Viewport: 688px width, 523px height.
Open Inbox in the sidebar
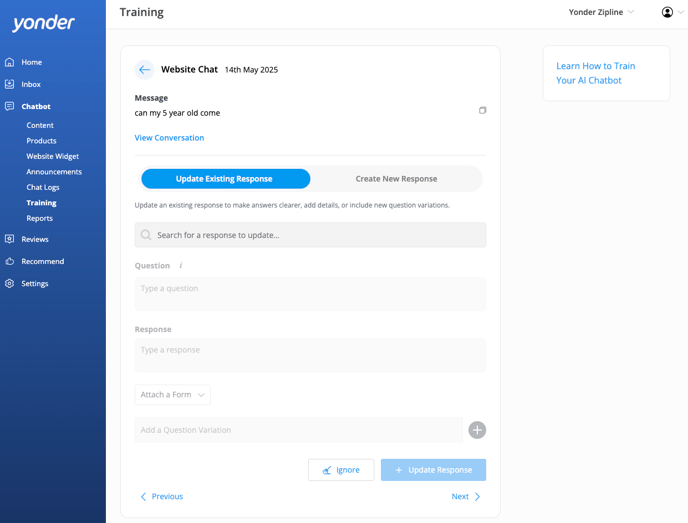(31, 84)
